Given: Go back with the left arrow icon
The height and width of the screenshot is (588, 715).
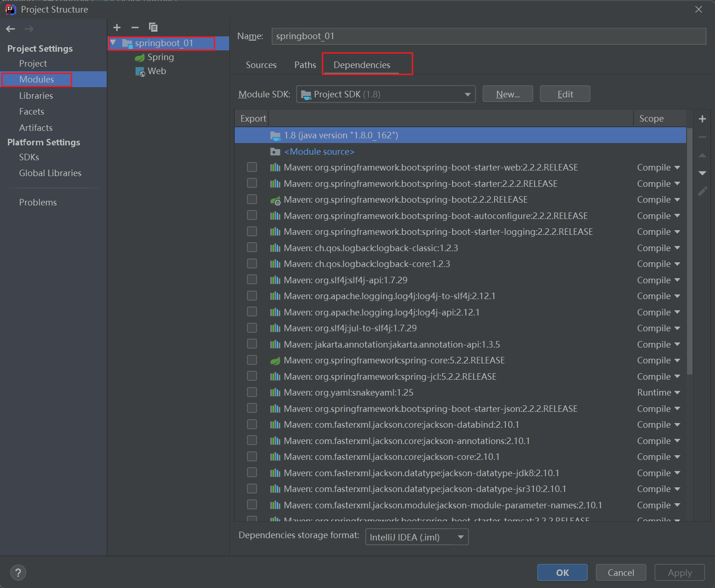Looking at the screenshot, I should coord(11,29).
